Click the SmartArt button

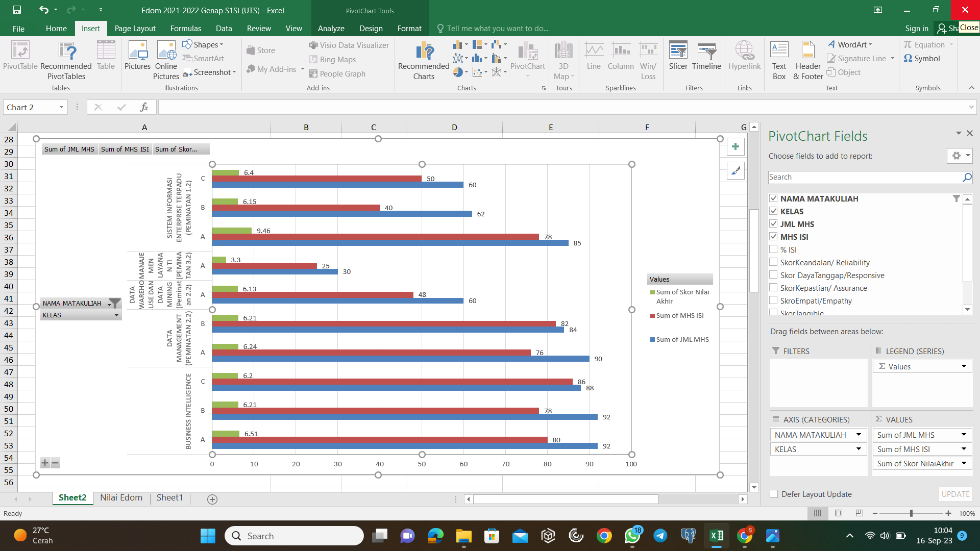[204, 59]
